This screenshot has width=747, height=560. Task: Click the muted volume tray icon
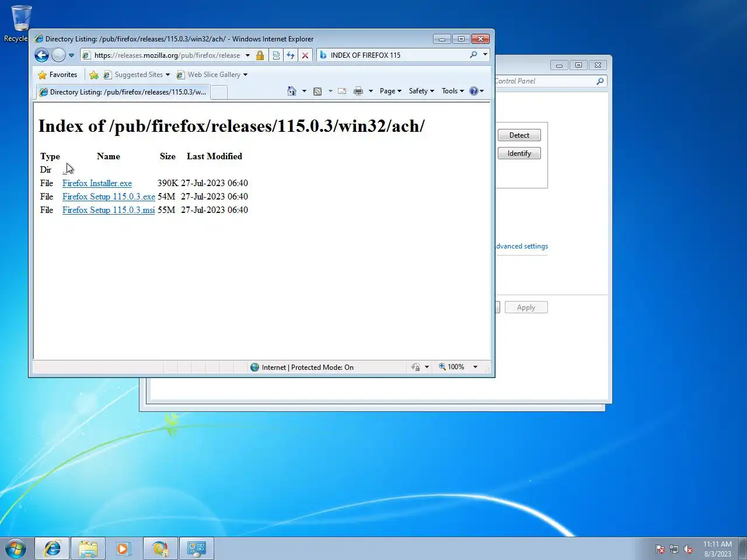688,549
